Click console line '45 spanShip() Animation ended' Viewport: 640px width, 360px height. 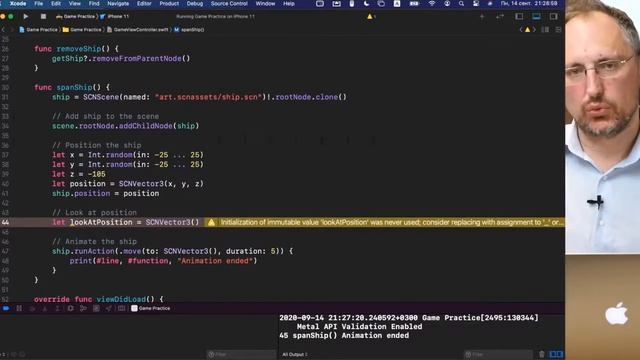click(x=344, y=336)
